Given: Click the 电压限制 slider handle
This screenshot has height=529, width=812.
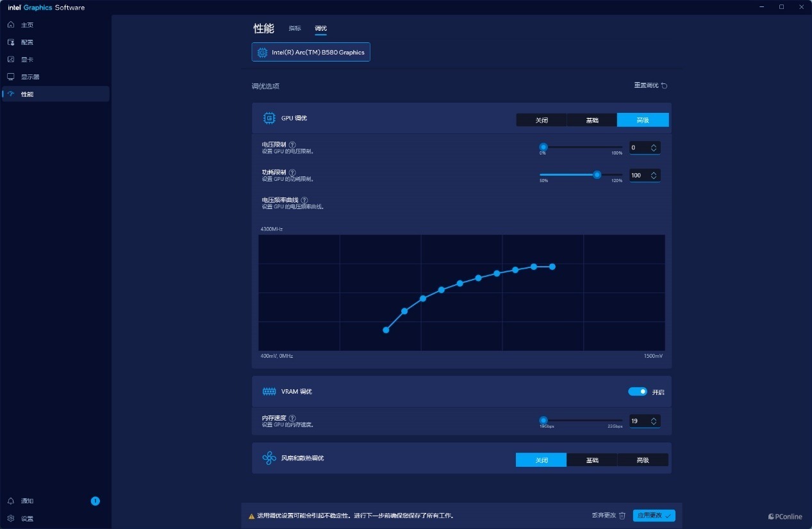Looking at the screenshot, I should coord(543,147).
